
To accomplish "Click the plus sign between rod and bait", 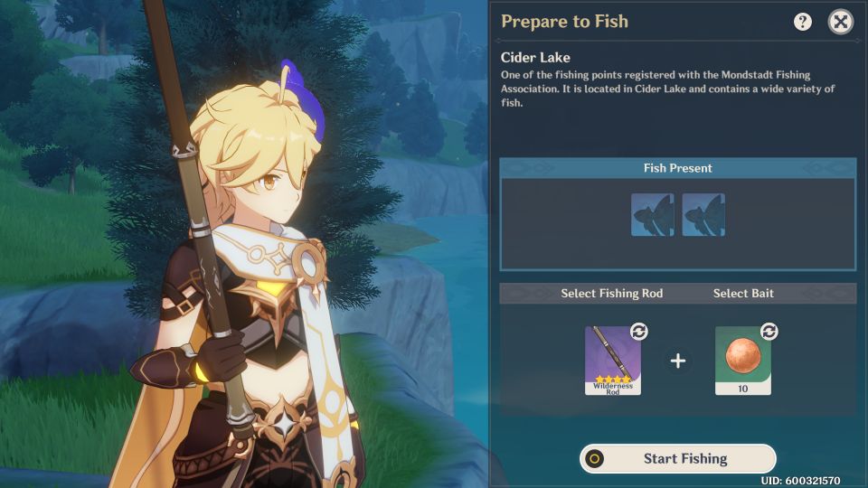I will coord(677,361).
